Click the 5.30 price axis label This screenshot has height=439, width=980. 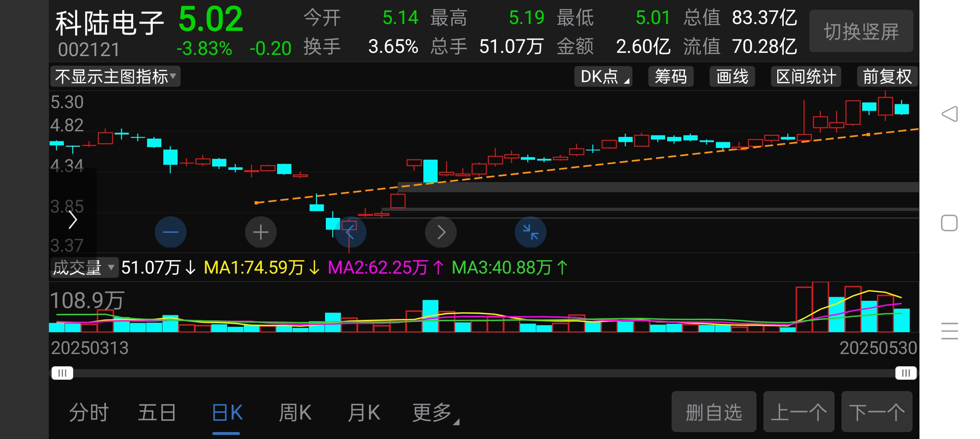click(x=67, y=102)
